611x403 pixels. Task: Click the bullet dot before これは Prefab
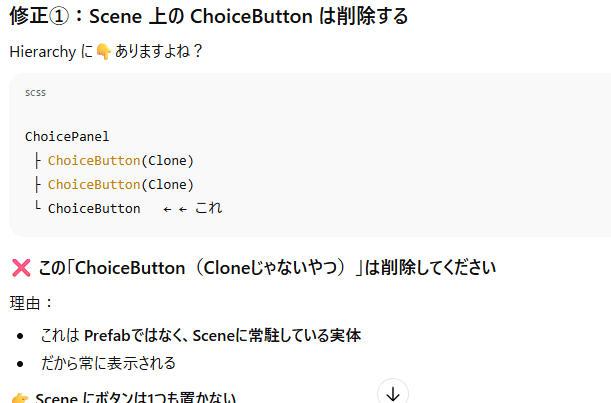[x=22, y=336]
